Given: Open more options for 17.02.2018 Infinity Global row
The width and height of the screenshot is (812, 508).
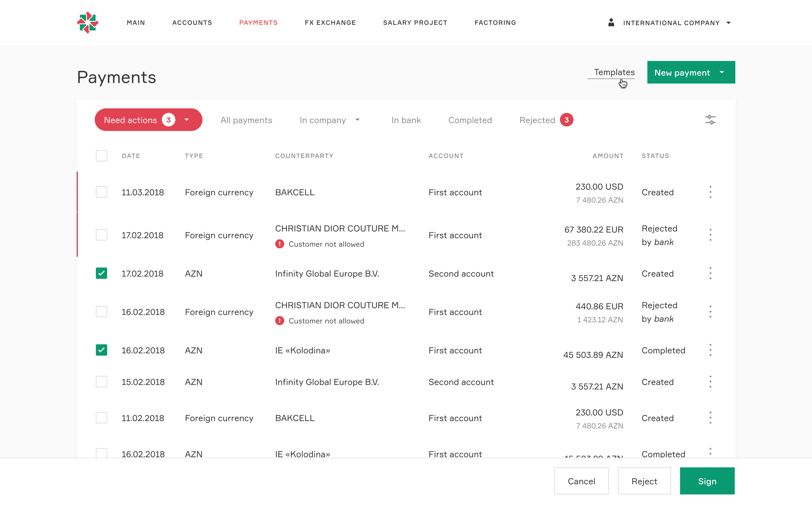Looking at the screenshot, I should click(x=710, y=273).
